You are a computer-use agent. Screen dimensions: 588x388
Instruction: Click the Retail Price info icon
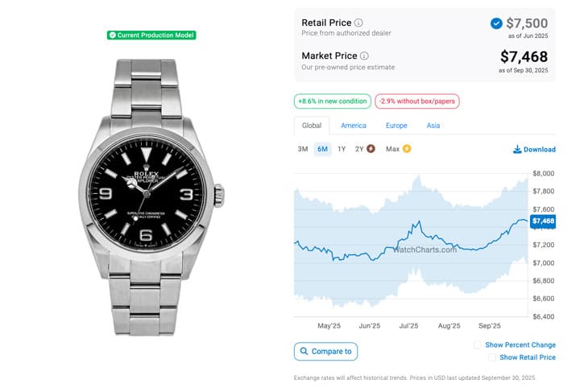tap(358, 23)
